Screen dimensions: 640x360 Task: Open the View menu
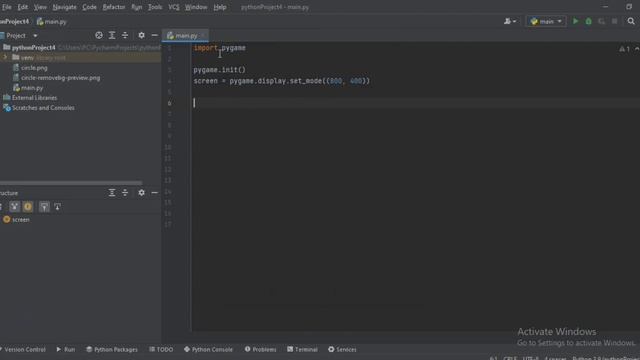(40, 7)
